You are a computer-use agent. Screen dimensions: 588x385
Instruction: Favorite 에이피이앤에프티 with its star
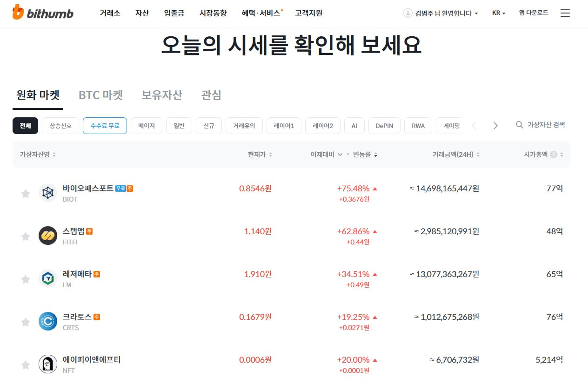pyautogui.click(x=26, y=365)
